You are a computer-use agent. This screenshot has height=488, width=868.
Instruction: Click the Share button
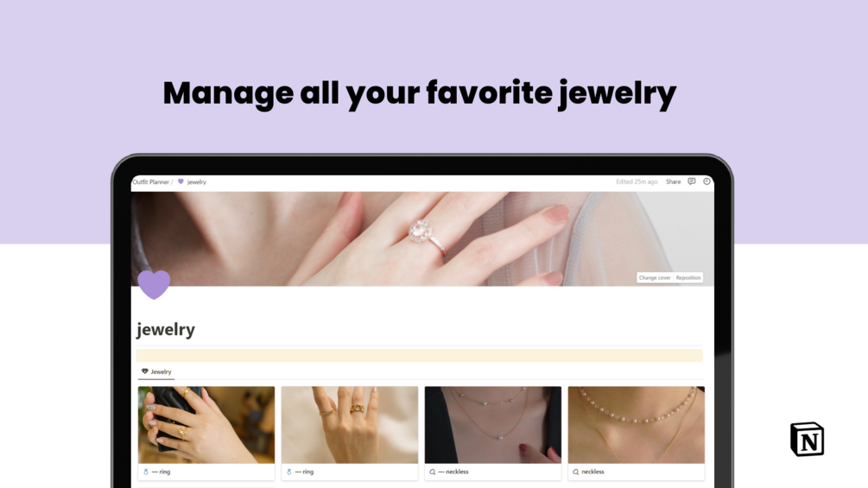(673, 181)
